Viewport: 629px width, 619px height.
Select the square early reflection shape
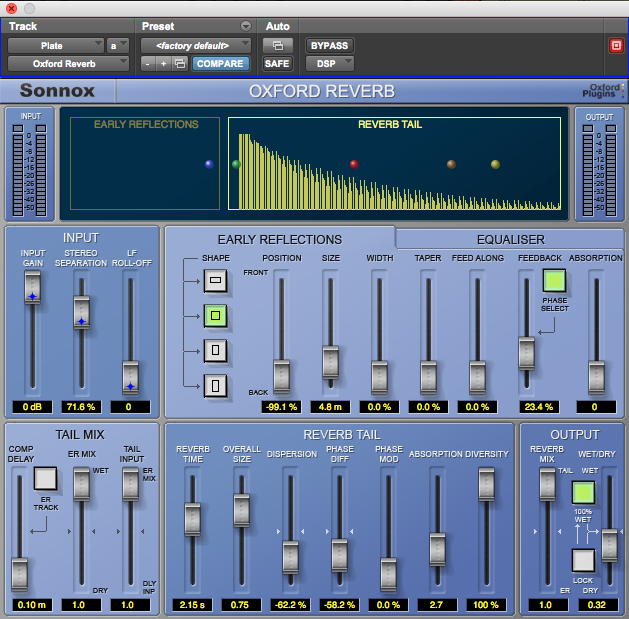215,316
